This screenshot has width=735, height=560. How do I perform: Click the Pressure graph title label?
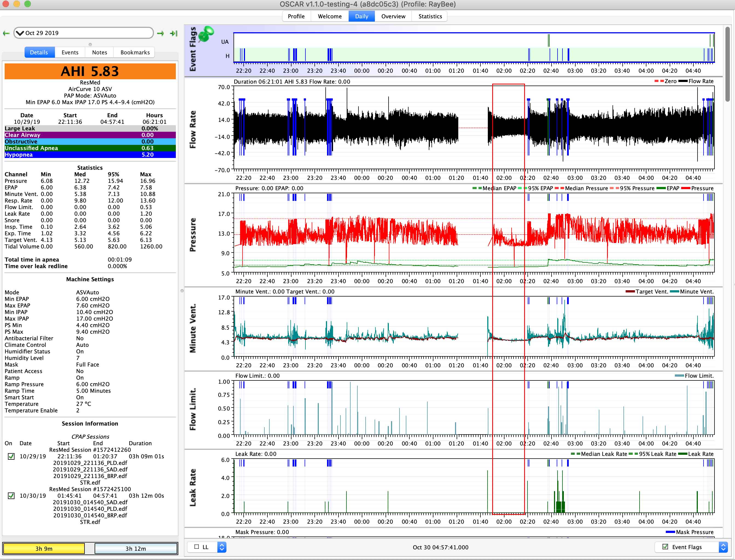click(x=193, y=235)
